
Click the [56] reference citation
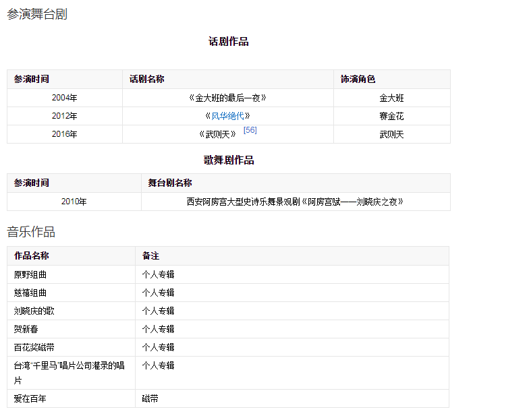[x=250, y=130]
